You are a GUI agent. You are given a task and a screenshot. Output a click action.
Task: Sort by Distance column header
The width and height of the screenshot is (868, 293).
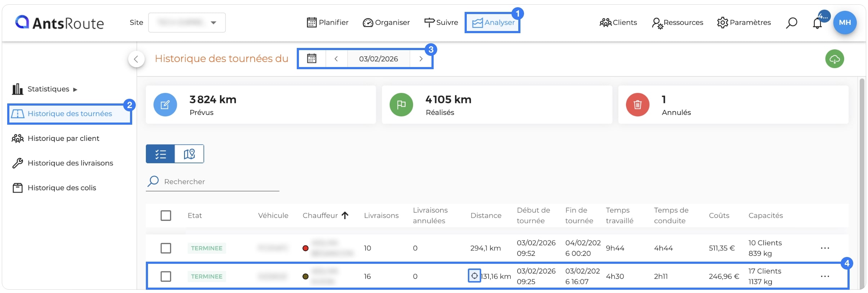[486, 216]
